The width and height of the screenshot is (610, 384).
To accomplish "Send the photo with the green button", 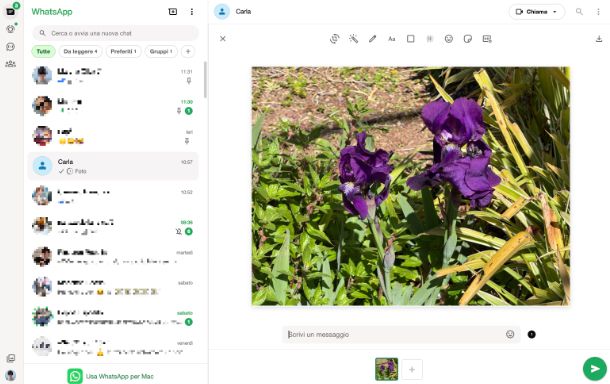I will point(594,368).
